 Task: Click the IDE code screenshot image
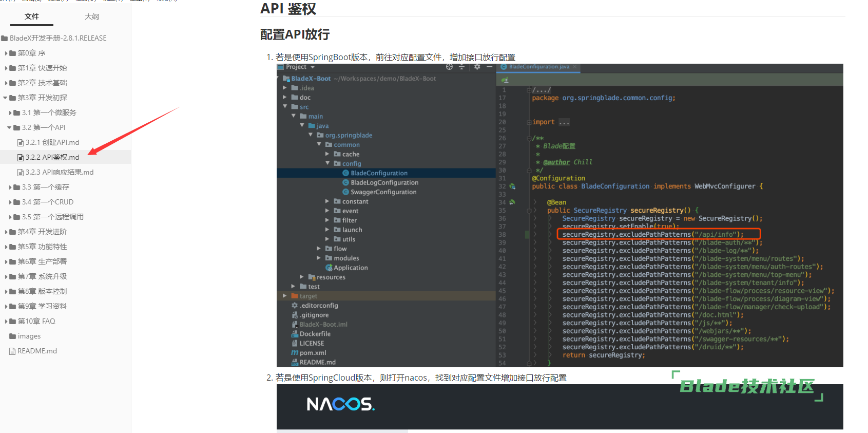(x=560, y=215)
